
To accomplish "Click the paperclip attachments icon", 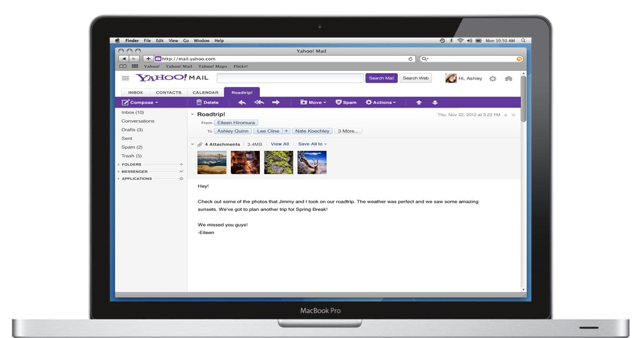I will tap(200, 144).
